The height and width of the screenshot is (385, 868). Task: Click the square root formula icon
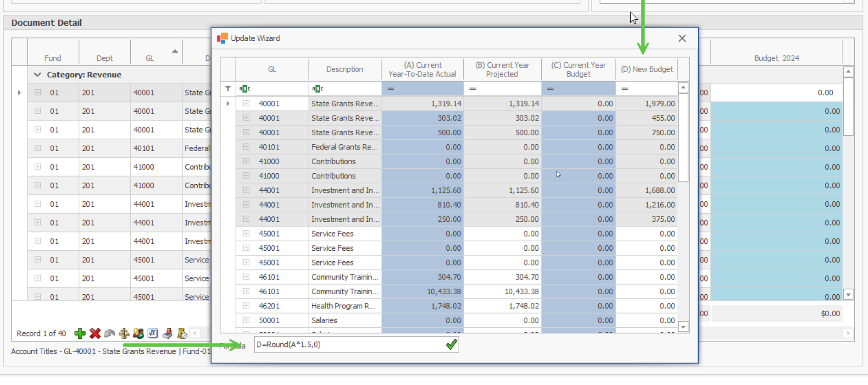point(153,333)
